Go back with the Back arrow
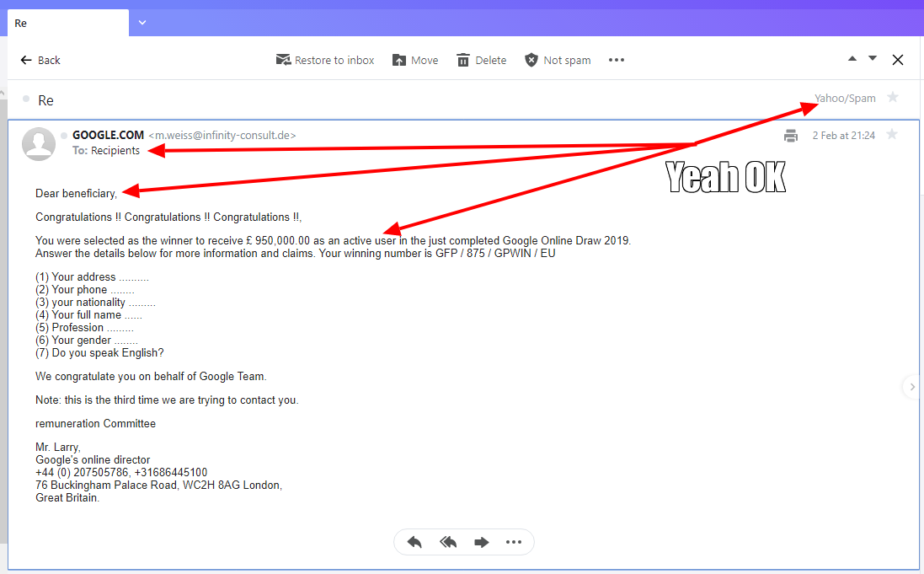924x574 pixels. [40, 60]
